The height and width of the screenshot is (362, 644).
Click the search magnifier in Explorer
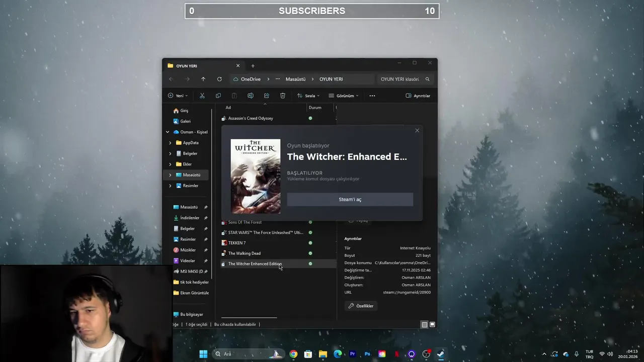[428, 79]
